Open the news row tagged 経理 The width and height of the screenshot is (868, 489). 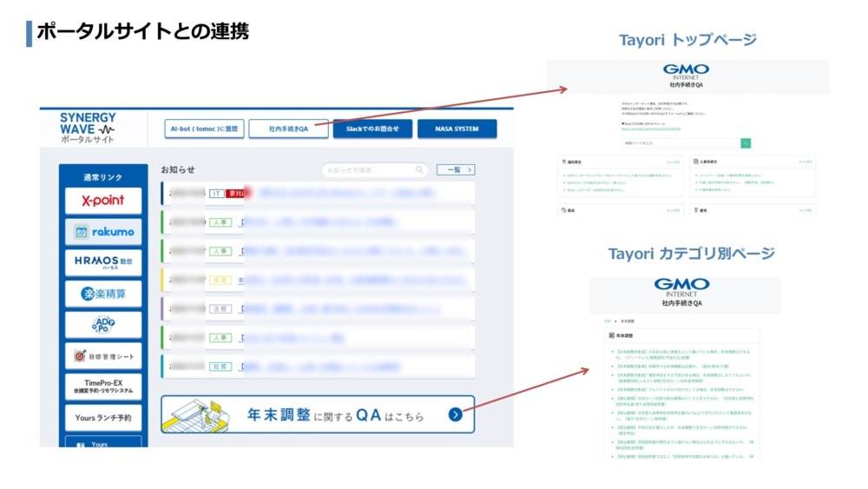point(318,280)
